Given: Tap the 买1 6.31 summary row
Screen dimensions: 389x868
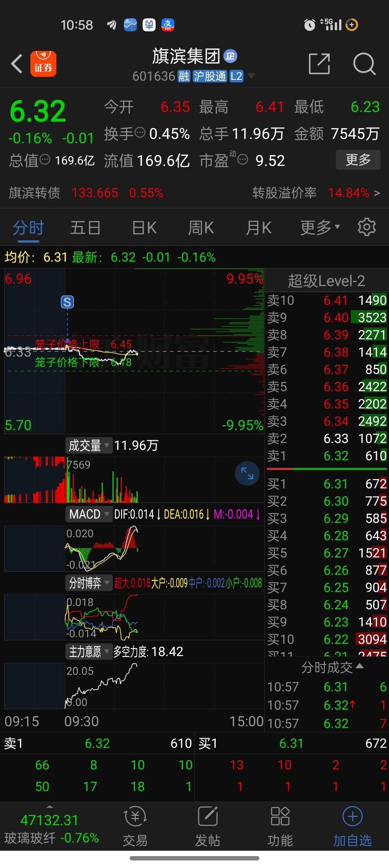Looking at the screenshot, I should [292, 743].
